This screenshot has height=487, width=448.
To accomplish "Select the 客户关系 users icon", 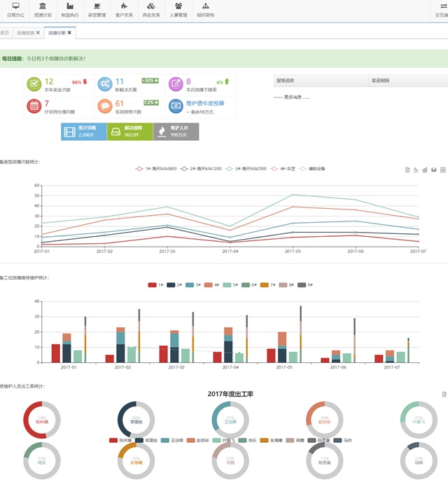I will point(124,6).
